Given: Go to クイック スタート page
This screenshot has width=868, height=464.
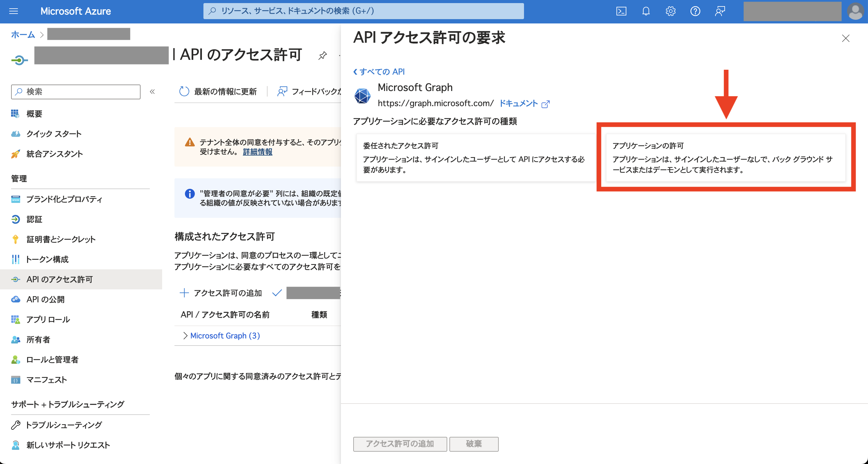Looking at the screenshot, I should tap(54, 134).
